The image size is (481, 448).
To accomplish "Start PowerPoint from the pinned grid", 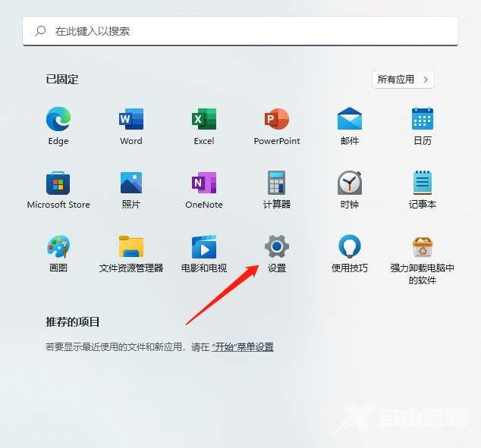I will pyautogui.click(x=277, y=119).
